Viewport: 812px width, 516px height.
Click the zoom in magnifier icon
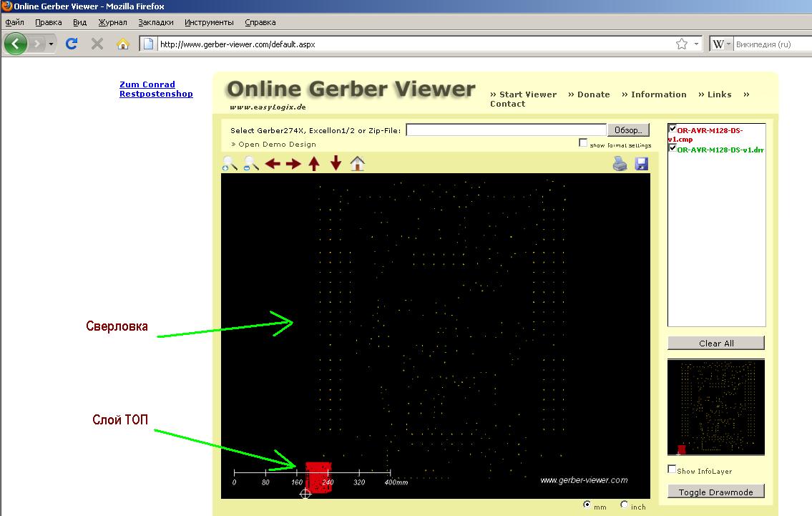(x=230, y=164)
